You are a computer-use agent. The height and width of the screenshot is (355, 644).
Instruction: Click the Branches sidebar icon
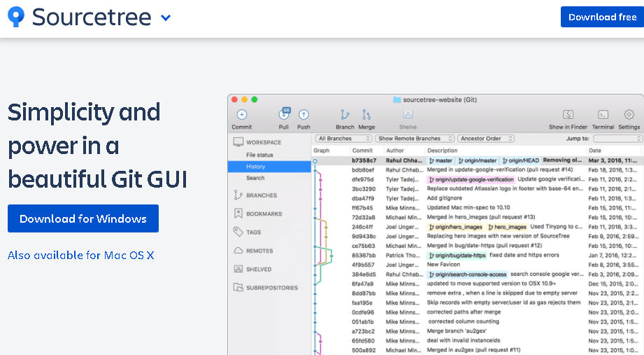238,195
